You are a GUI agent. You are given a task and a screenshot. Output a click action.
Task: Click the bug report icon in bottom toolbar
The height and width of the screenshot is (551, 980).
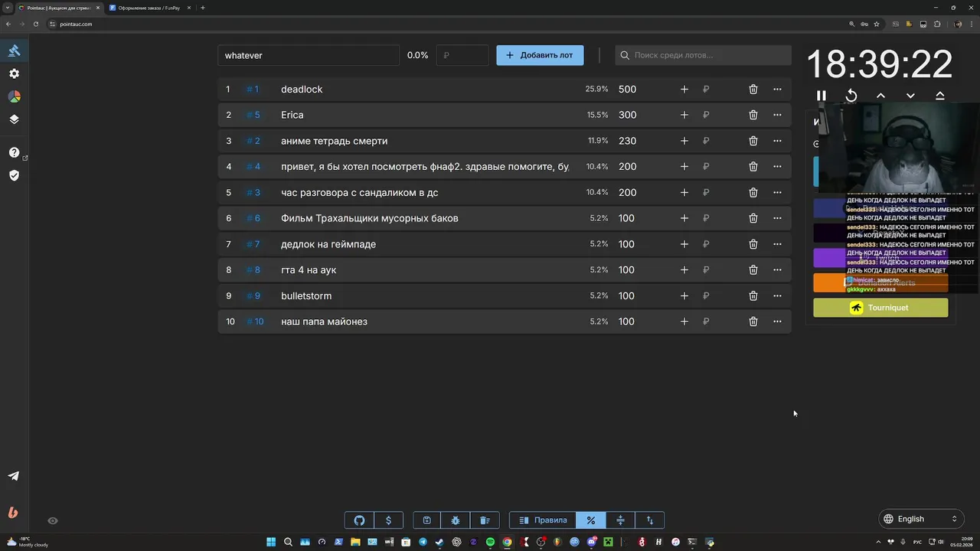[456, 520]
